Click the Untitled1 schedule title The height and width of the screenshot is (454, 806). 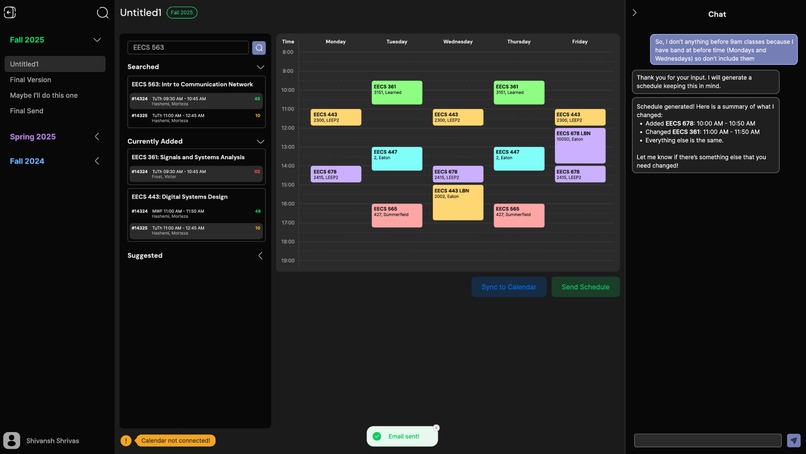141,12
